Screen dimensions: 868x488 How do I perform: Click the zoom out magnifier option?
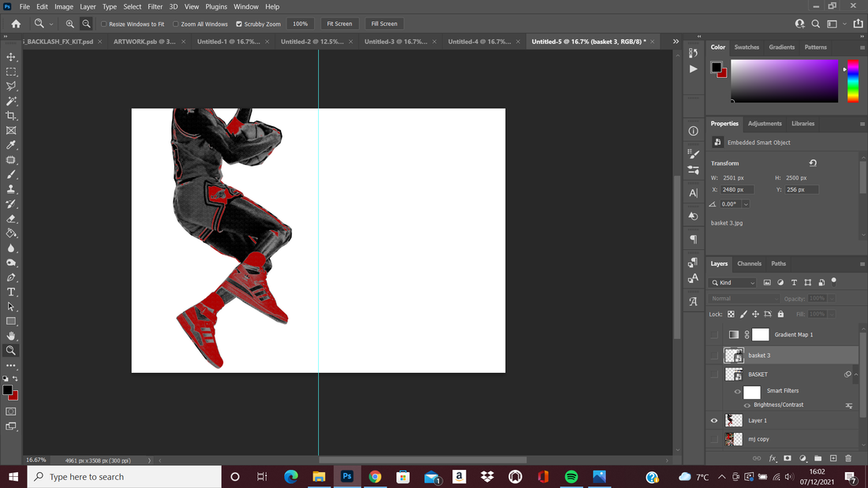86,24
